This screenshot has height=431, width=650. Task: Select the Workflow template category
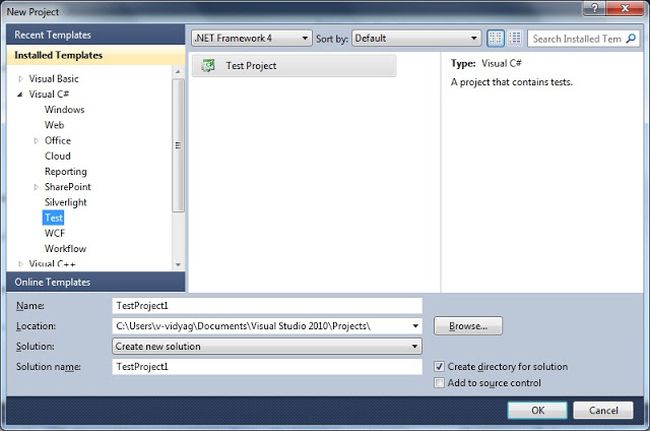[65, 249]
